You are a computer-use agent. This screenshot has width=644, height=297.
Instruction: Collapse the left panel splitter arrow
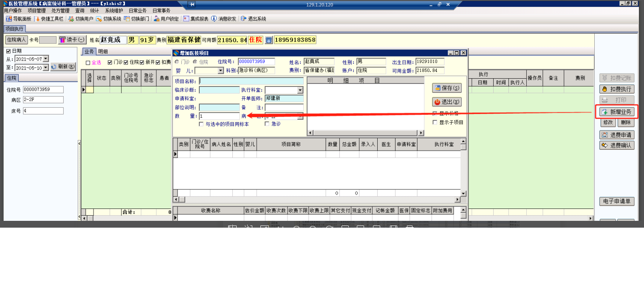pos(79,144)
